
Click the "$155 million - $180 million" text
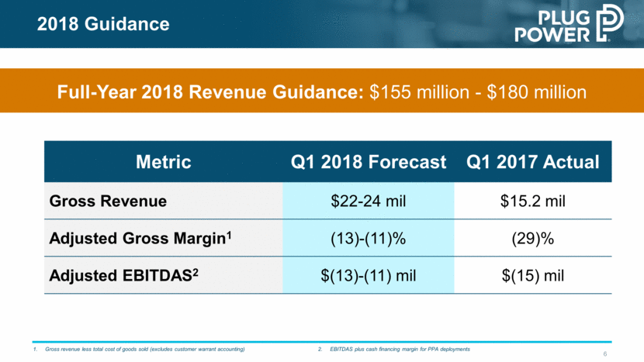point(478,92)
